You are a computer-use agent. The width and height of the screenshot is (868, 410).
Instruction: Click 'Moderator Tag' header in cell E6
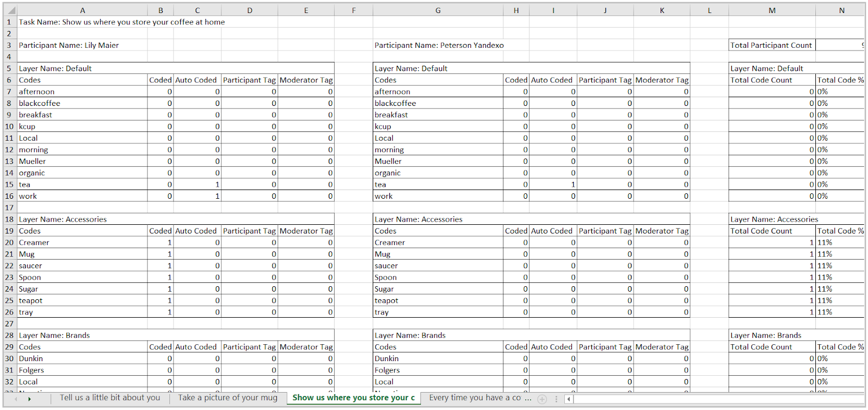[306, 80]
